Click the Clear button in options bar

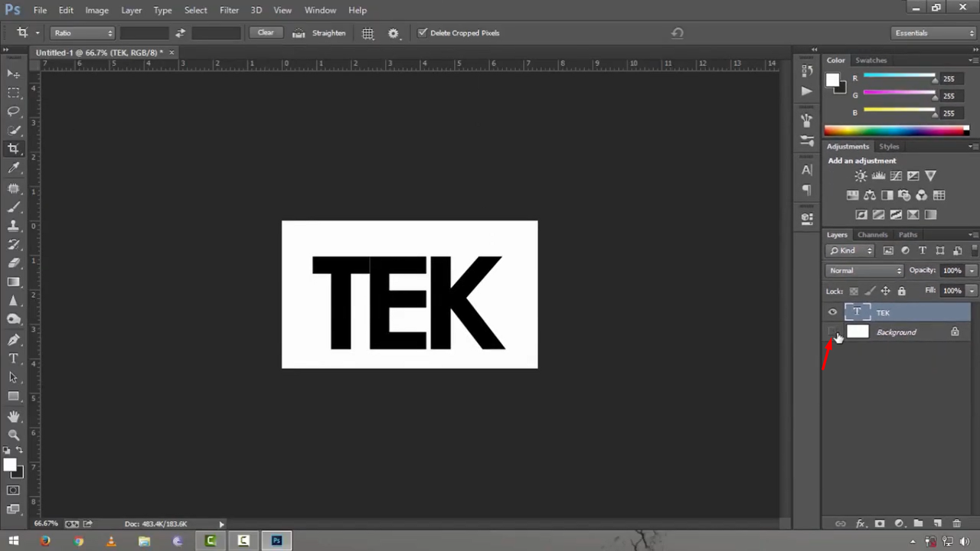point(265,32)
